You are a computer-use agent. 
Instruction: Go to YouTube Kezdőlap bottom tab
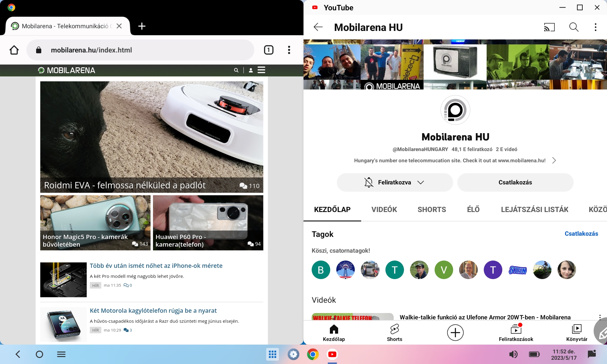(x=334, y=333)
